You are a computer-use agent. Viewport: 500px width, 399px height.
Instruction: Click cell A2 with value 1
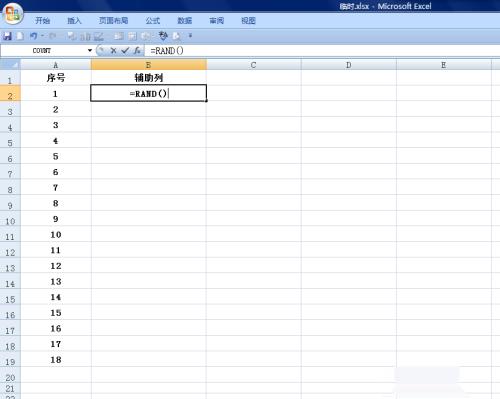[x=56, y=94]
